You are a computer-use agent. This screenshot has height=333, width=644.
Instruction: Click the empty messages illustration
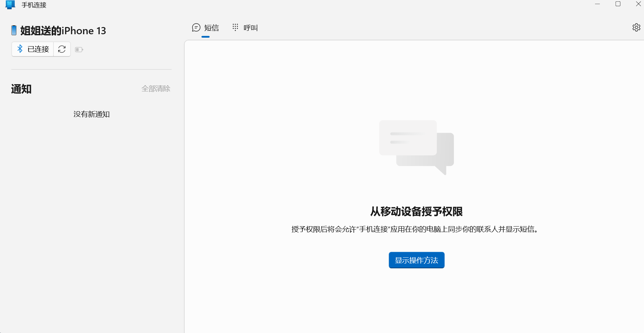(416, 147)
